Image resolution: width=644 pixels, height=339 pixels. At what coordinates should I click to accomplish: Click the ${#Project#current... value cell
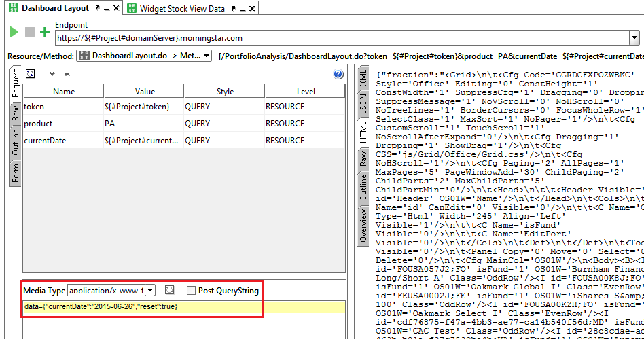point(144,140)
